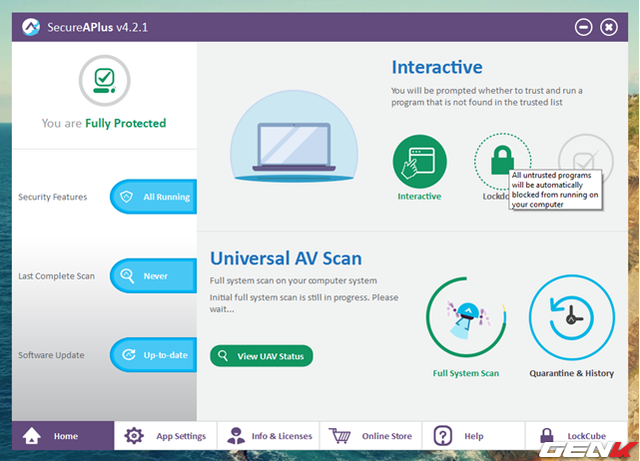Open the All Running security features button
The image size is (640, 461).
pos(153,197)
